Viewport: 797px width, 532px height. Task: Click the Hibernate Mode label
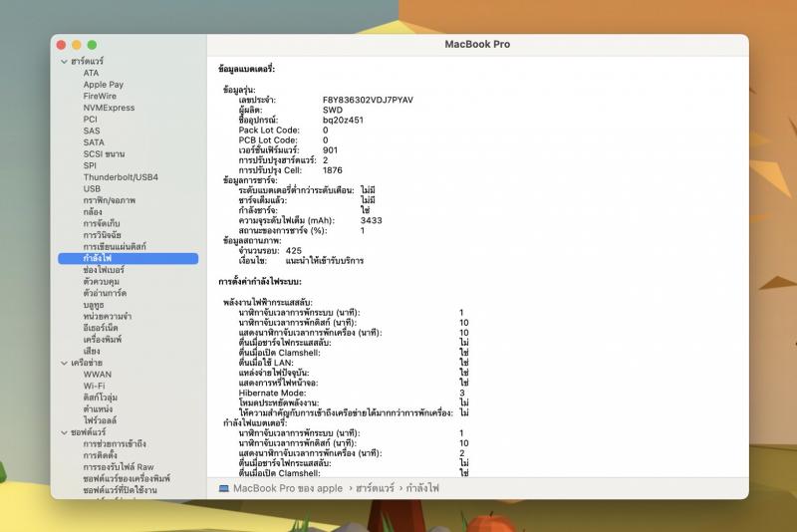point(272,393)
